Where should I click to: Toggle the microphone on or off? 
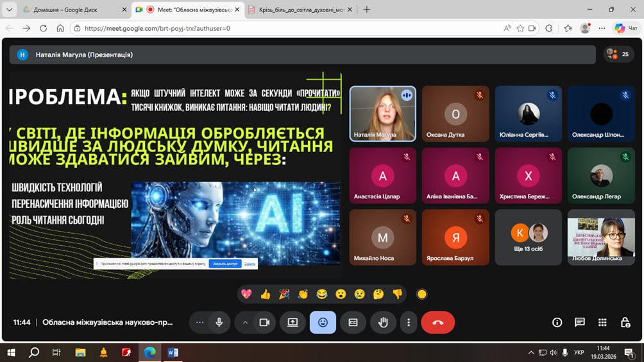[x=219, y=322]
